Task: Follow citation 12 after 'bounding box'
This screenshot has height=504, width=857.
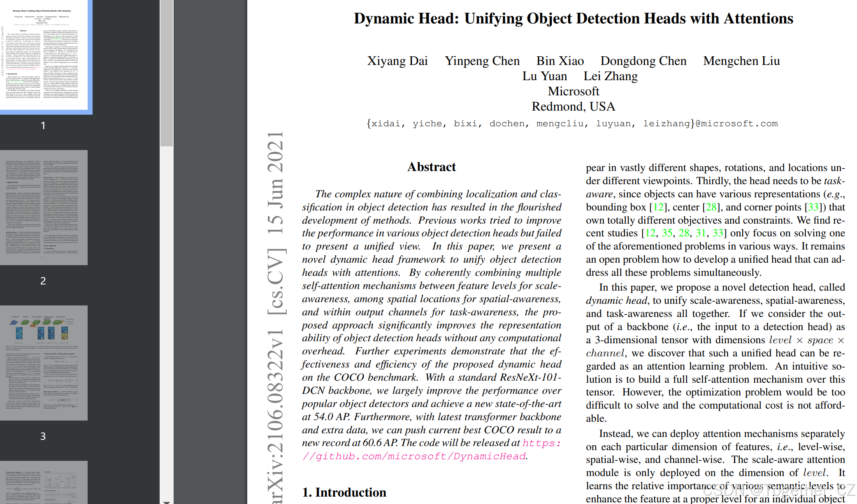Action: tap(658, 207)
